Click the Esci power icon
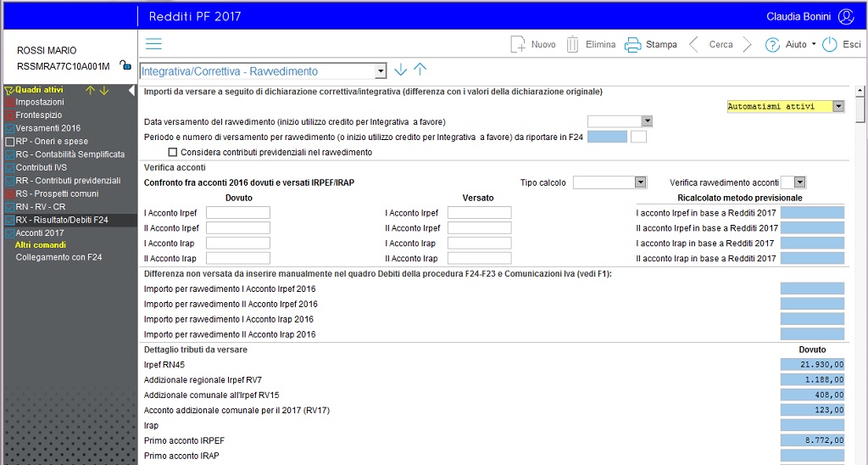The image size is (868, 465). pyautogui.click(x=829, y=44)
